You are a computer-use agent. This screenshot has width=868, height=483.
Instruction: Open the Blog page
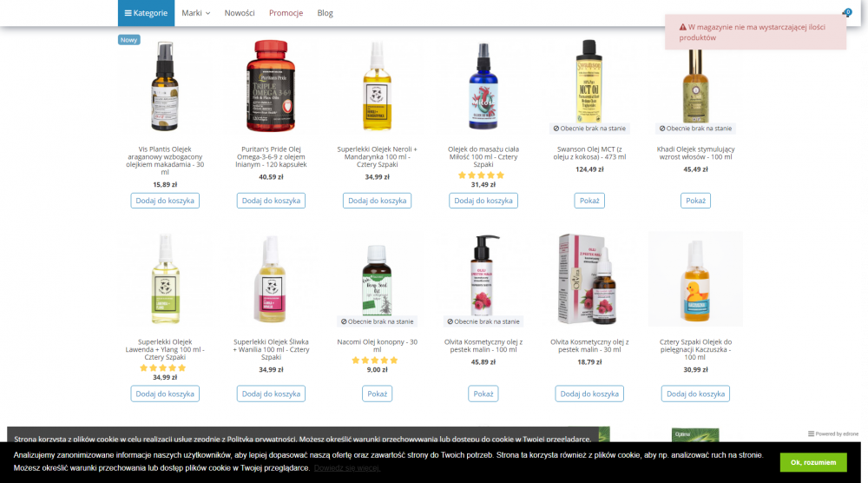[325, 13]
